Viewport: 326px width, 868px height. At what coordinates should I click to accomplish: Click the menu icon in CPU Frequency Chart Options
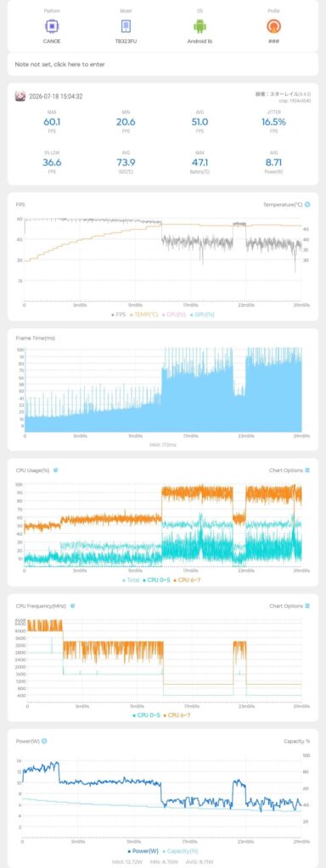[x=307, y=605]
